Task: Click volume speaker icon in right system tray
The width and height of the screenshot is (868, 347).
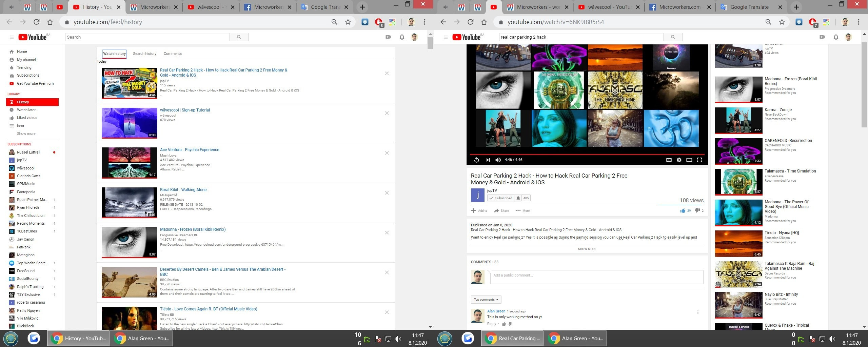Action: [x=832, y=339]
